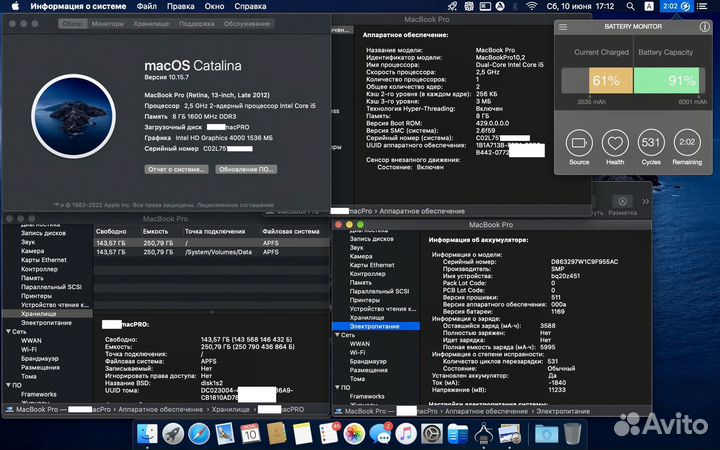
Task: Open Battery Monitor hamburger menu
Action: click(x=562, y=27)
